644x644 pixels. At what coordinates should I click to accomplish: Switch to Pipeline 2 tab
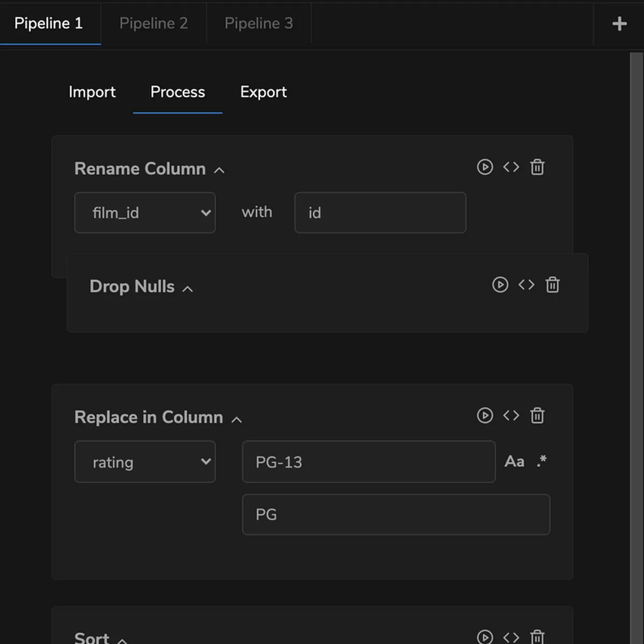tap(153, 23)
